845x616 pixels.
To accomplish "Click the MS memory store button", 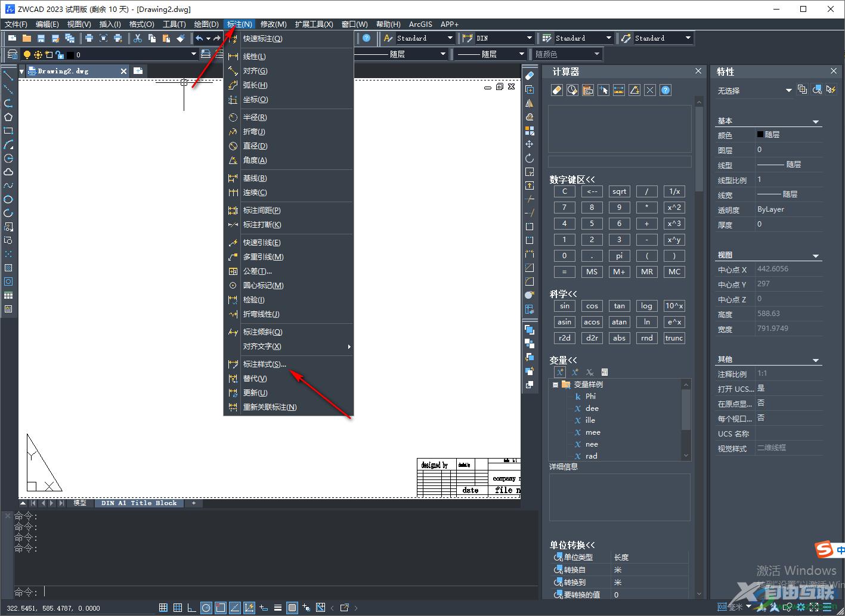I will (592, 272).
